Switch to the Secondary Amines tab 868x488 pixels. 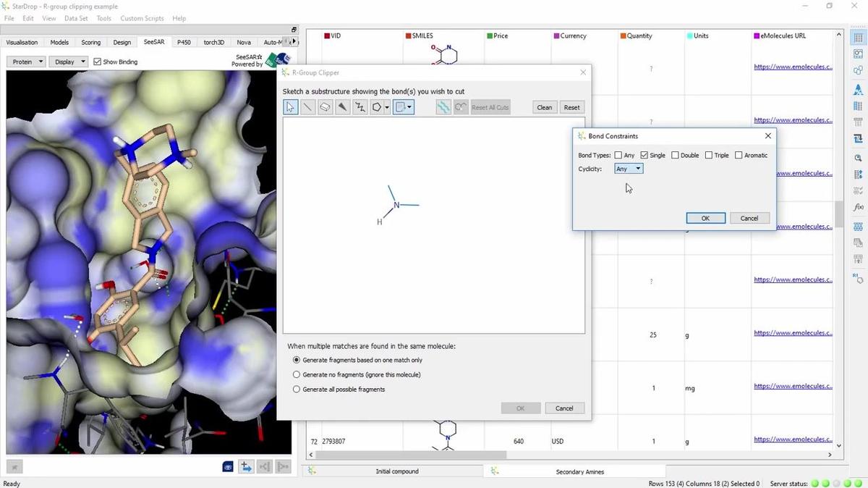click(x=579, y=471)
